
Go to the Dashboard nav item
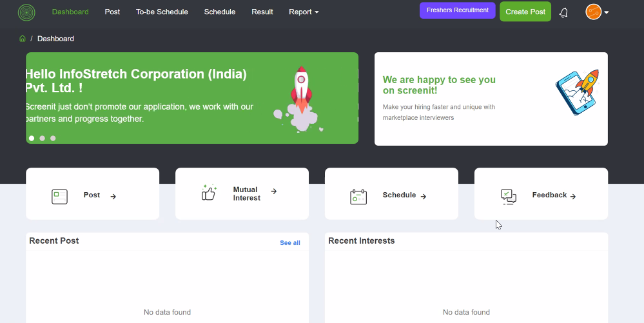pyautogui.click(x=70, y=12)
